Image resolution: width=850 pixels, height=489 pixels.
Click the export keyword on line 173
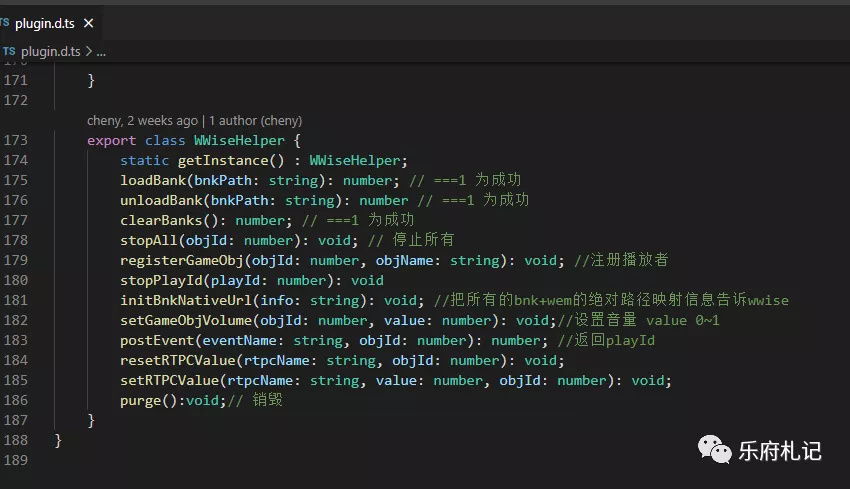[x=111, y=140]
